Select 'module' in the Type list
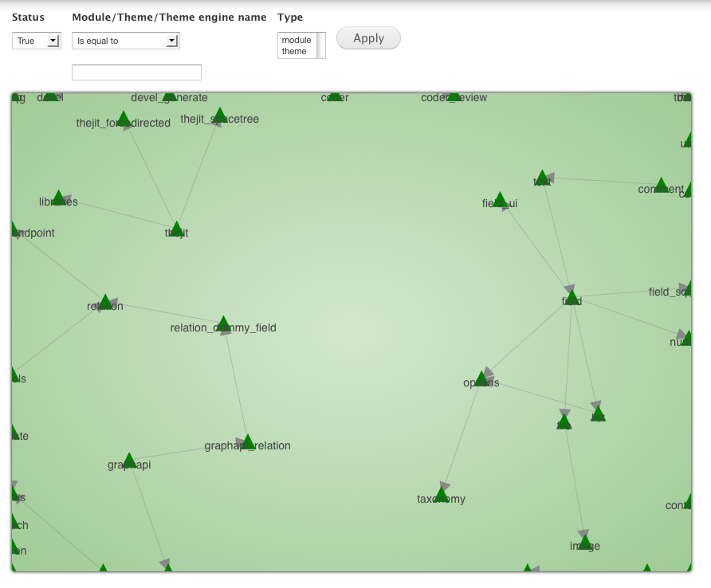The width and height of the screenshot is (711, 588). (297, 40)
